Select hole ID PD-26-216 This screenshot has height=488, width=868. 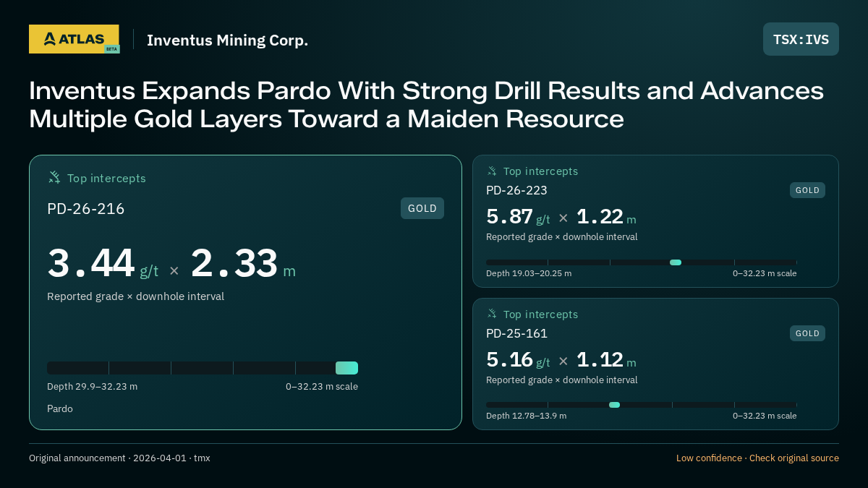86,209
